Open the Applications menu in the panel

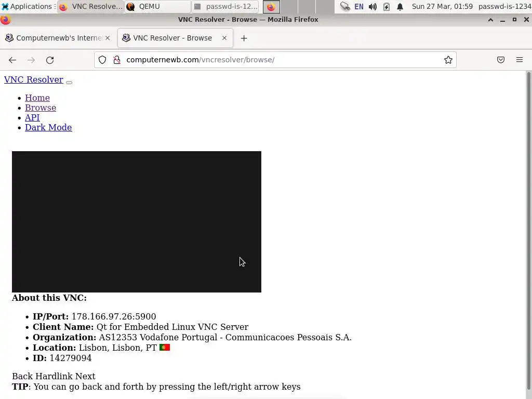[29, 6]
